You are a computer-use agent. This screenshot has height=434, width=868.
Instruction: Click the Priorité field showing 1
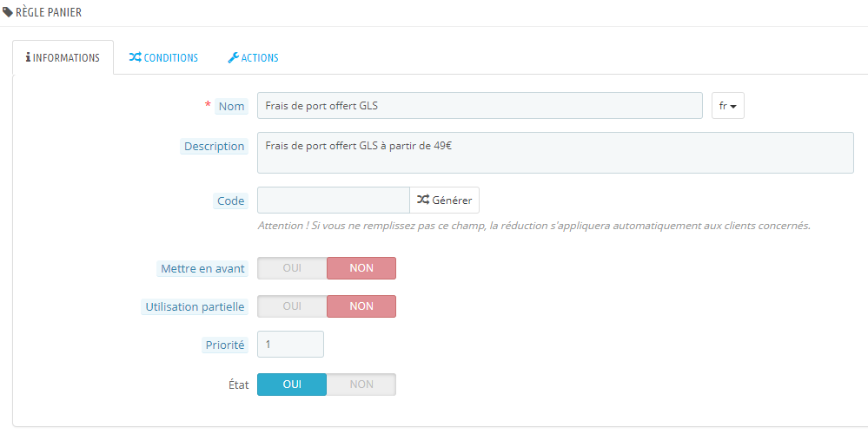pos(290,345)
